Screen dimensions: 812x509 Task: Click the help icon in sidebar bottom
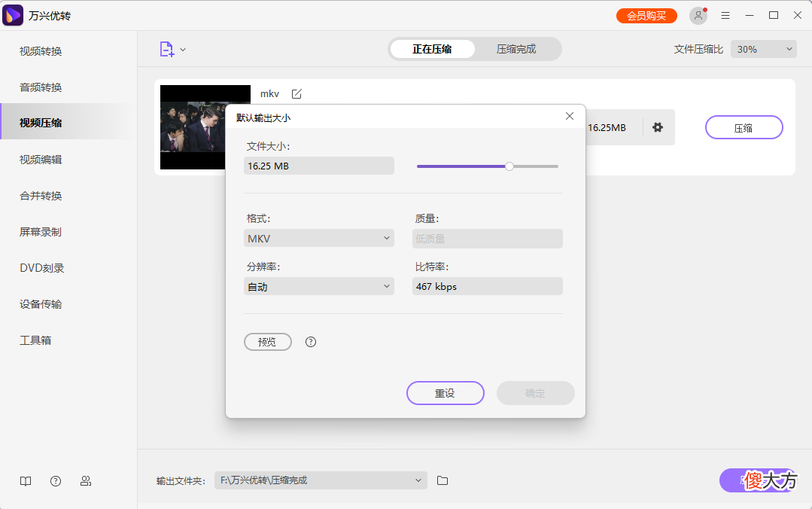point(56,481)
